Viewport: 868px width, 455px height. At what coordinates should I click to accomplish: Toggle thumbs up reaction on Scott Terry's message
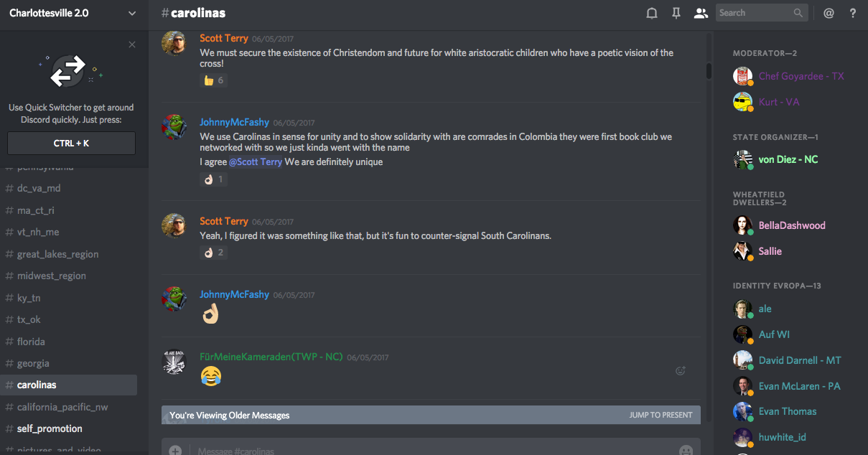click(x=213, y=80)
